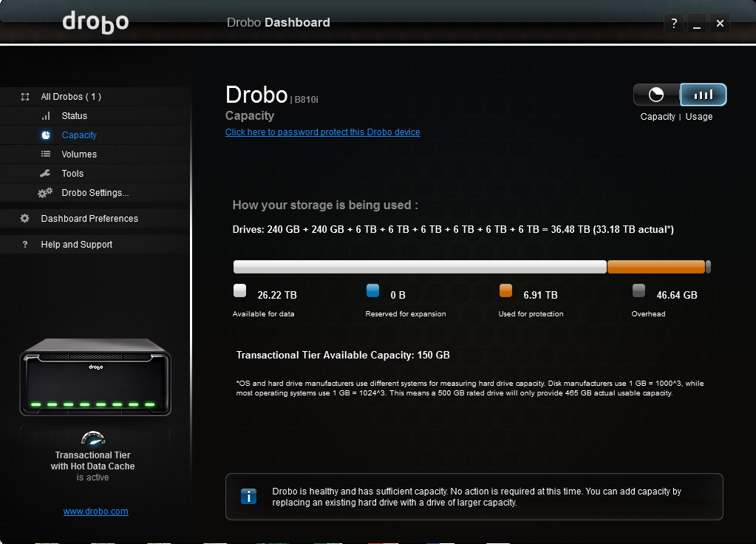756x544 pixels.
Task: Click the Usage label under view toggle
Action: pyautogui.click(x=698, y=117)
